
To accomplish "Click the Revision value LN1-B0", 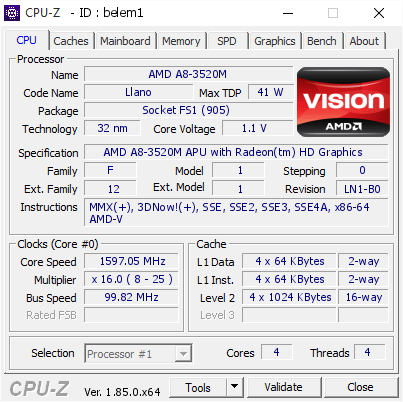I will [362, 189].
